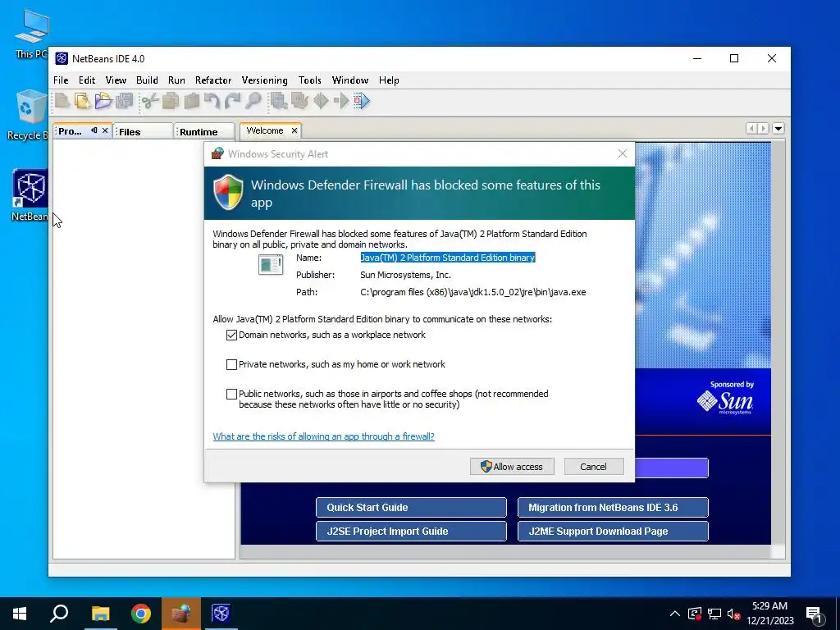This screenshot has height=630, width=840.
Task: Click the Allow access button
Action: click(x=512, y=467)
